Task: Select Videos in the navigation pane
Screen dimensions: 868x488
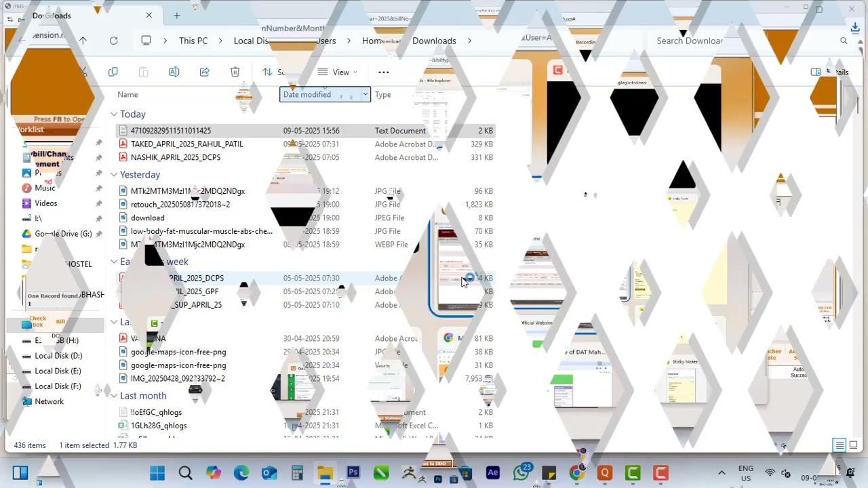Action: (46, 203)
